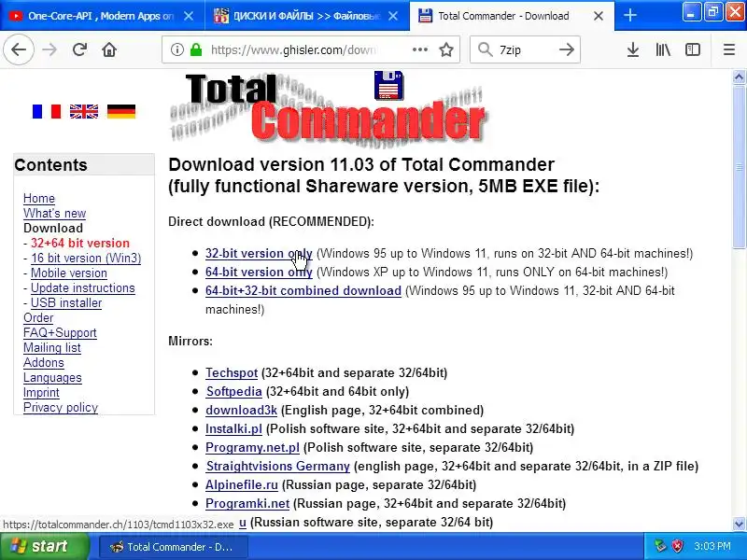The height and width of the screenshot is (560, 747).
Task: Open the Alpinefile.ru mirror link
Action: pos(242,484)
